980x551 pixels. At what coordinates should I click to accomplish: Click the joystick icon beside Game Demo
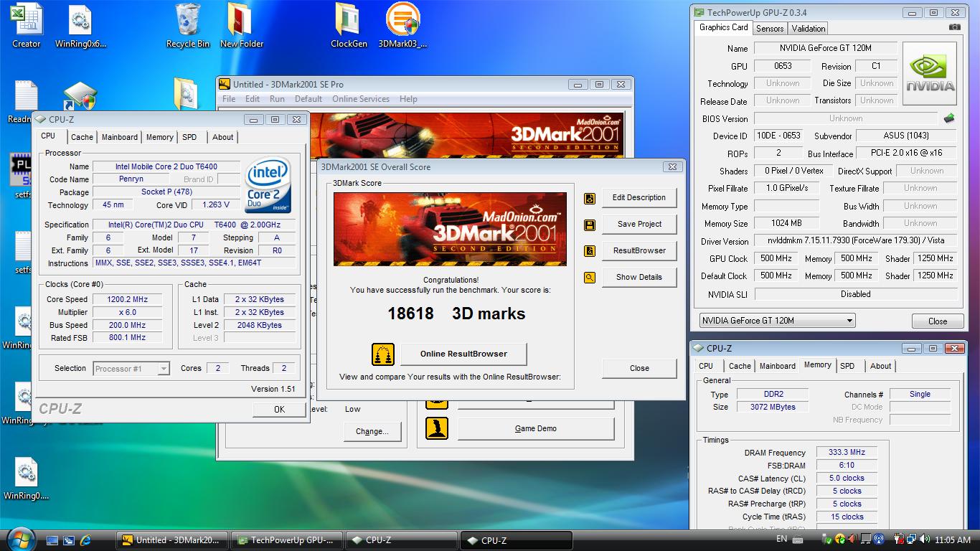[x=437, y=428]
